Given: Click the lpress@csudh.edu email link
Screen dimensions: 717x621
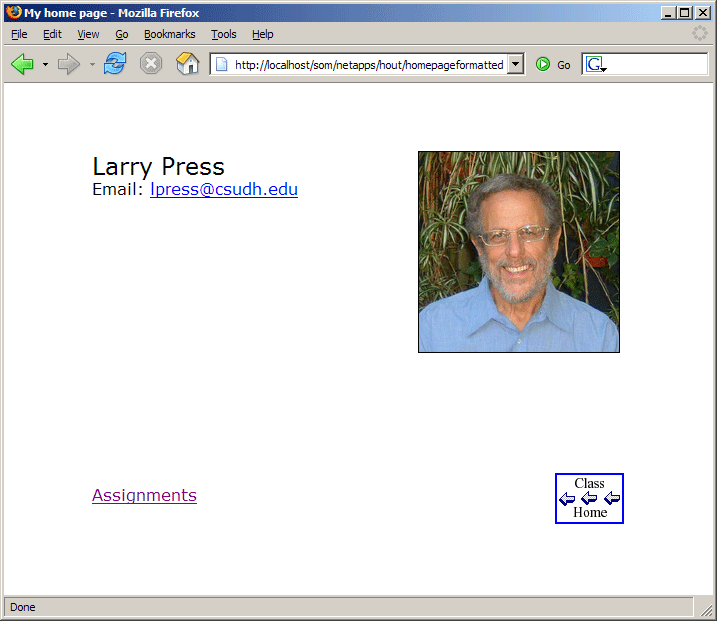Looking at the screenshot, I should pyautogui.click(x=224, y=189).
